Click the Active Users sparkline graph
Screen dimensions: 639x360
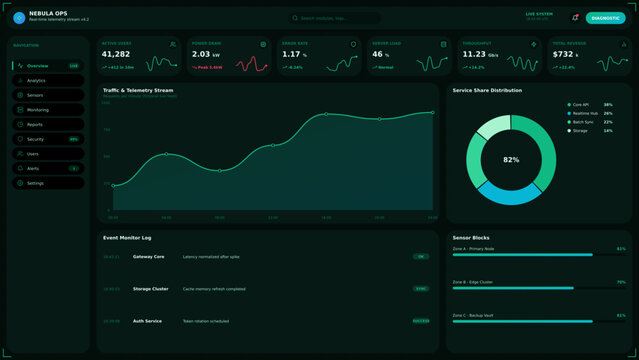[x=161, y=63]
